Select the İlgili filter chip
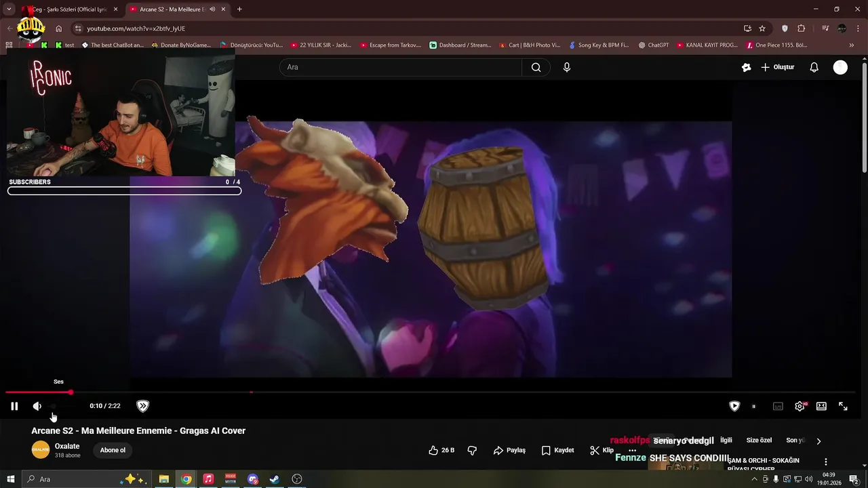The image size is (868, 488). coord(726,441)
